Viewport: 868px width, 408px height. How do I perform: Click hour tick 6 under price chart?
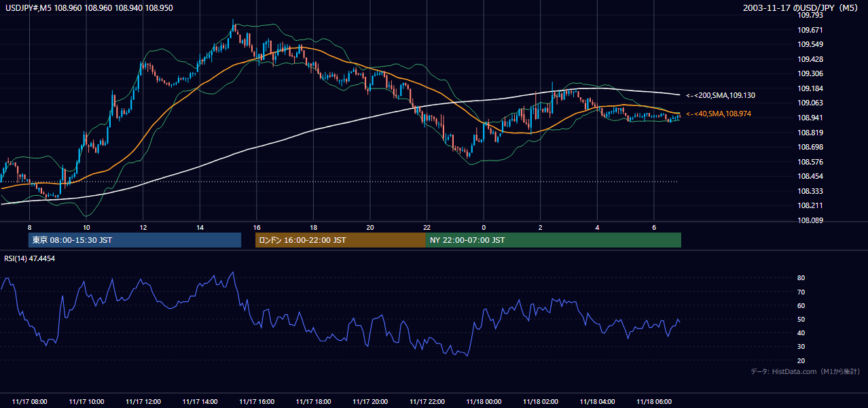tap(653, 227)
